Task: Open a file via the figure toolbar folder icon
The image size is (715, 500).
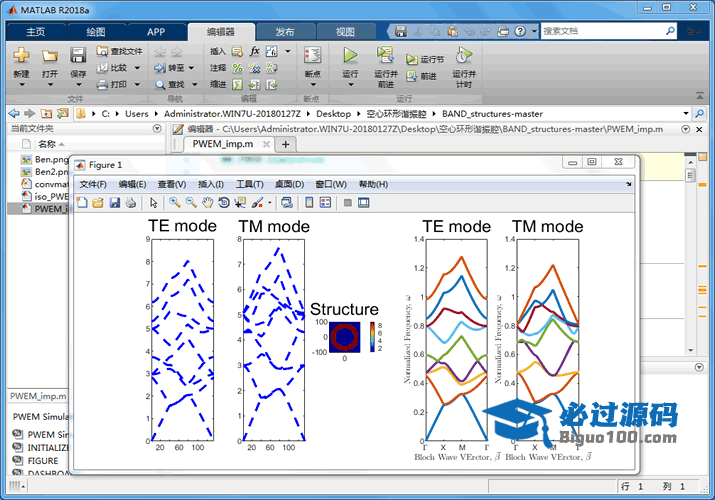Action: click(98, 203)
